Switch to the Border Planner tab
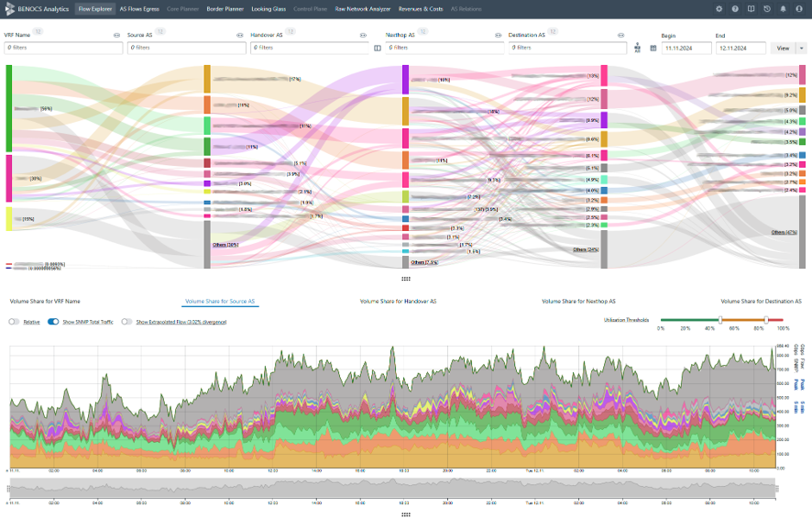 coord(225,8)
